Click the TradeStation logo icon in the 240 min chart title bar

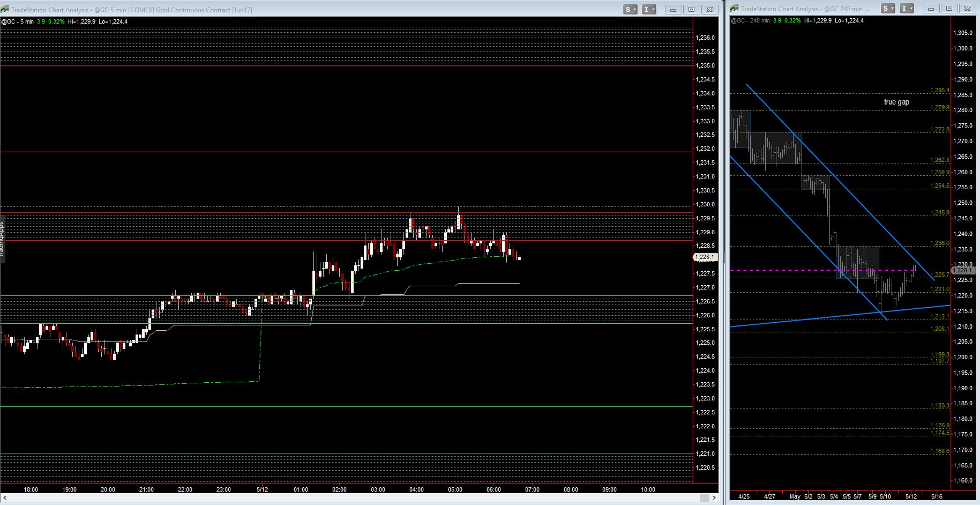(735, 9)
